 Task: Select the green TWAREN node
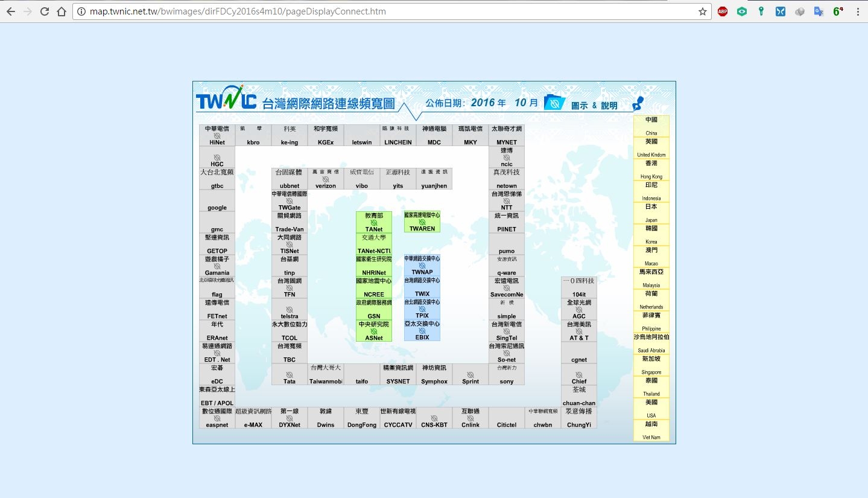click(x=422, y=222)
